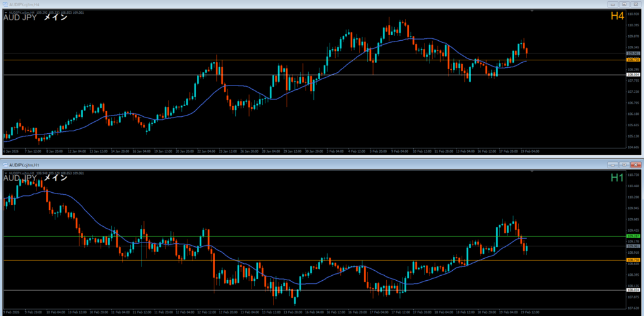This screenshot has height=316, width=644.
Task: Select the green H1 timeframe label
Action: point(616,178)
